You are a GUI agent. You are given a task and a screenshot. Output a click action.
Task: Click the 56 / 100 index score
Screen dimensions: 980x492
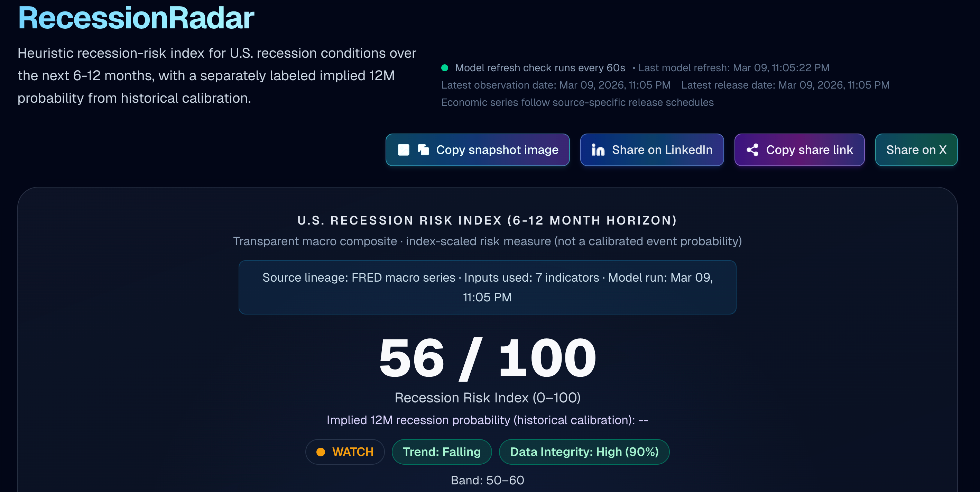point(487,358)
